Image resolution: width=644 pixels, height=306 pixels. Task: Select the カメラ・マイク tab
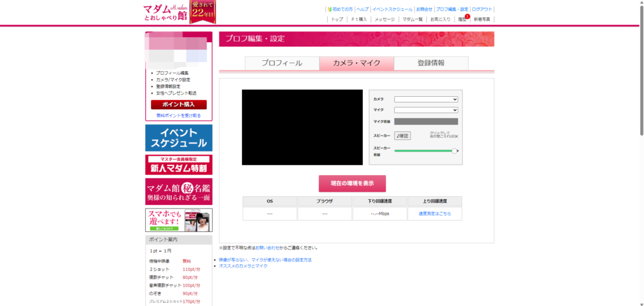pyautogui.click(x=357, y=63)
